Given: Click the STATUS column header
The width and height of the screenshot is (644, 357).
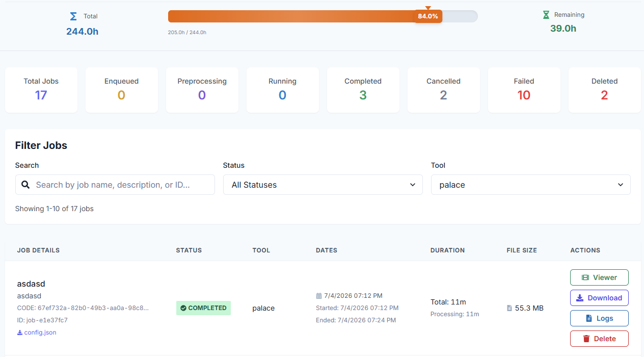Looking at the screenshot, I should (x=189, y=250).
